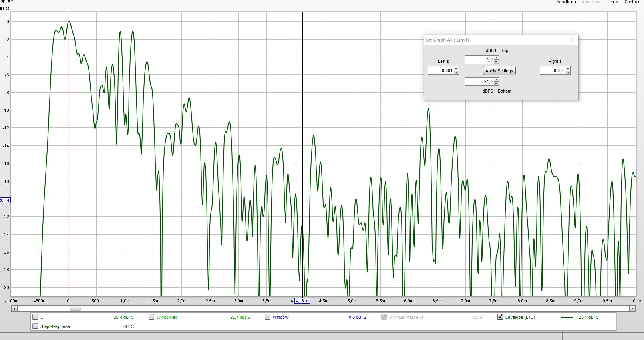Click the dBFS Top value field
The height and width of the screenshot is (340, 644).
point(479,60)
